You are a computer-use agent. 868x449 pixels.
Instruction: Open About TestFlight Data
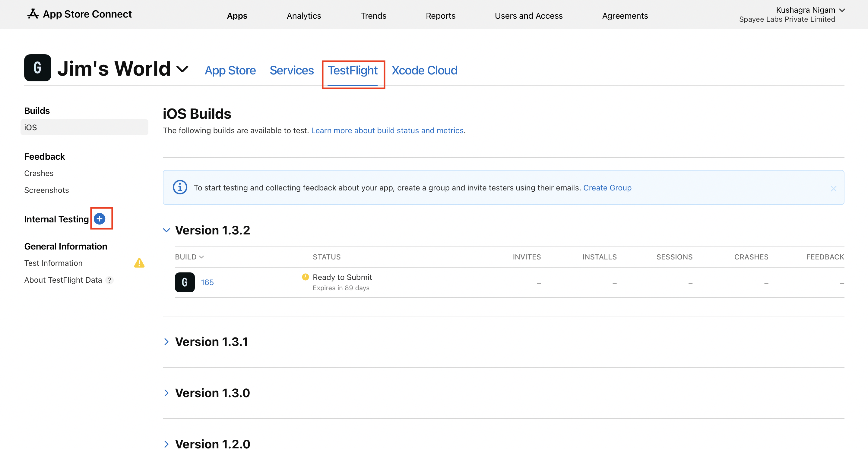63,280
